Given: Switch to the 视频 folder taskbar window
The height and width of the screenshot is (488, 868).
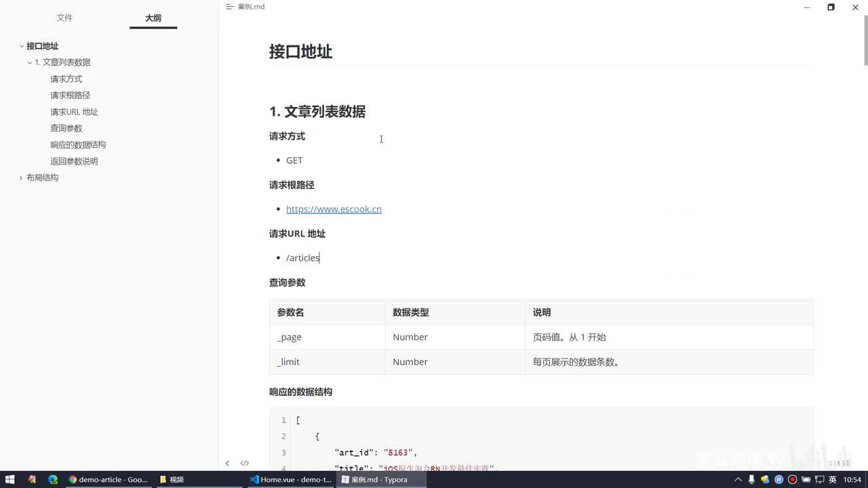Looking at the screenshot, I should coord(199,479).
